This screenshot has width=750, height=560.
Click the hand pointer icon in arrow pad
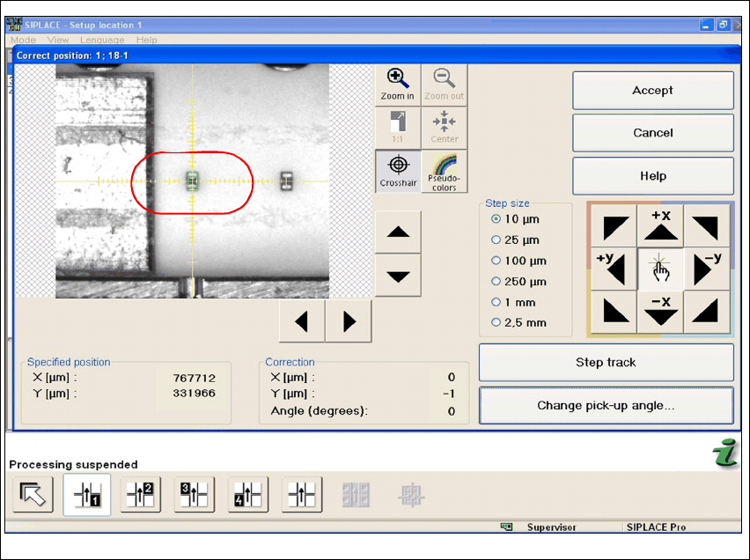[660, 270]
